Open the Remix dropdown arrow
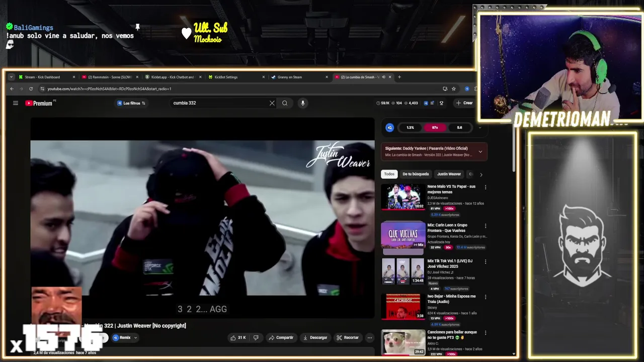Image resolution: width=644 pixels, height=362 pixels. pos(135,337)
